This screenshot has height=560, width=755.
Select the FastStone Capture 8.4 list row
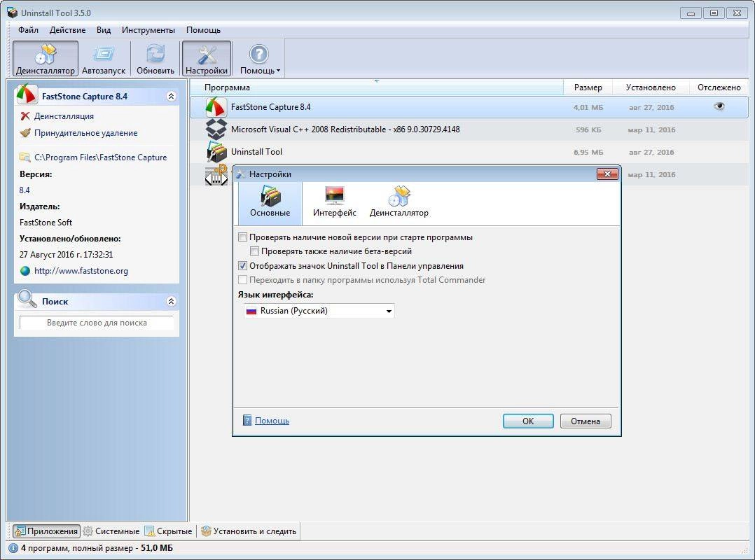click(469, 107)
